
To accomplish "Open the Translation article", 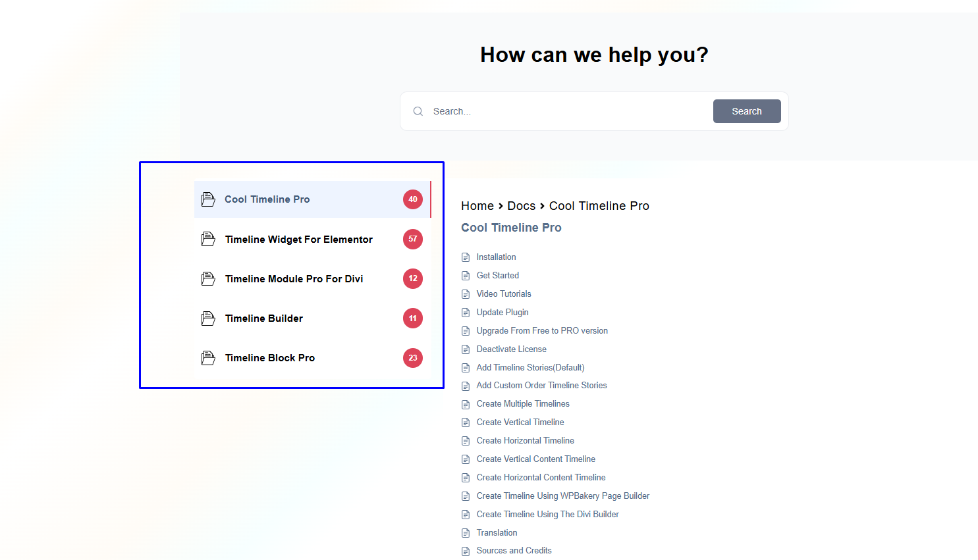I will click(497, 533).
